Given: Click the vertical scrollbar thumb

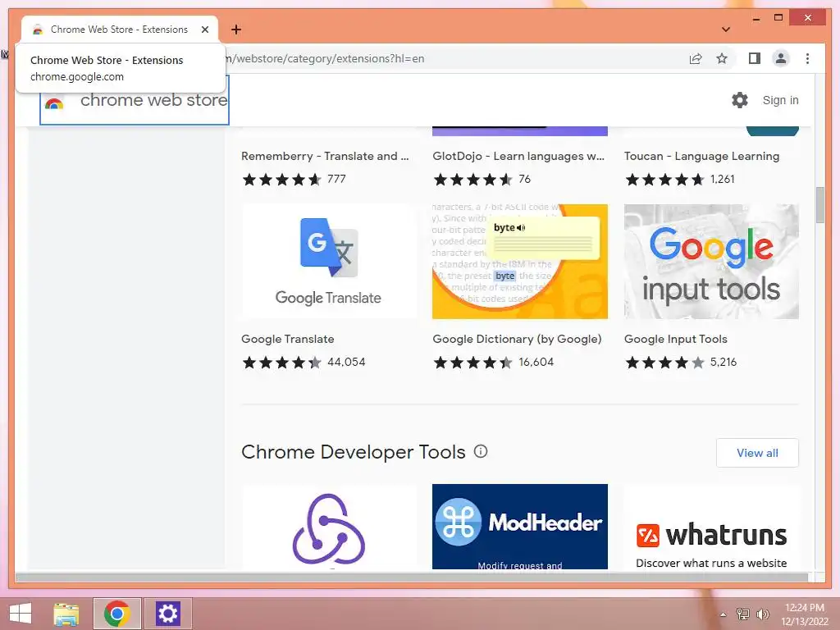Looking at the screenshot, I should coord(819,204).
